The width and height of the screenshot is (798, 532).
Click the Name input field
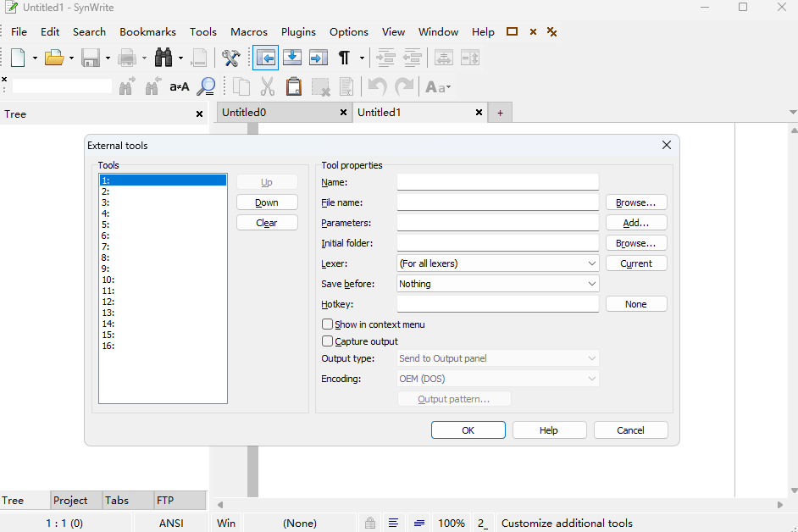[497, 182]
